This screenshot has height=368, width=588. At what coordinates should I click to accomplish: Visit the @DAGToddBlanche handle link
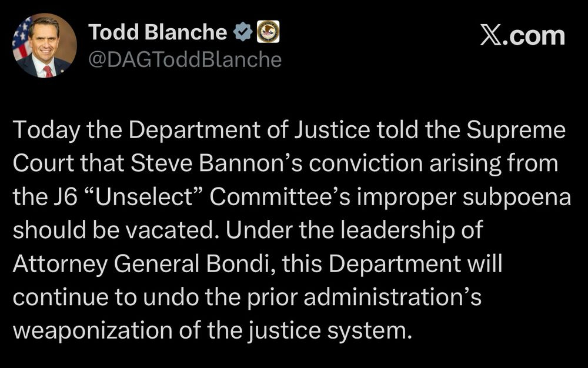(185, 59)
